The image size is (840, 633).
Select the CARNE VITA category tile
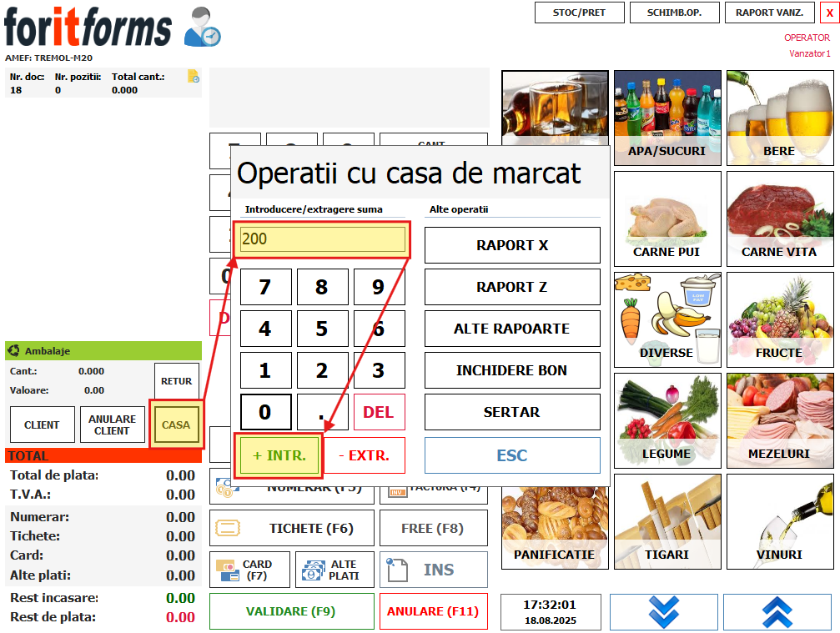[x=780, y=219]
